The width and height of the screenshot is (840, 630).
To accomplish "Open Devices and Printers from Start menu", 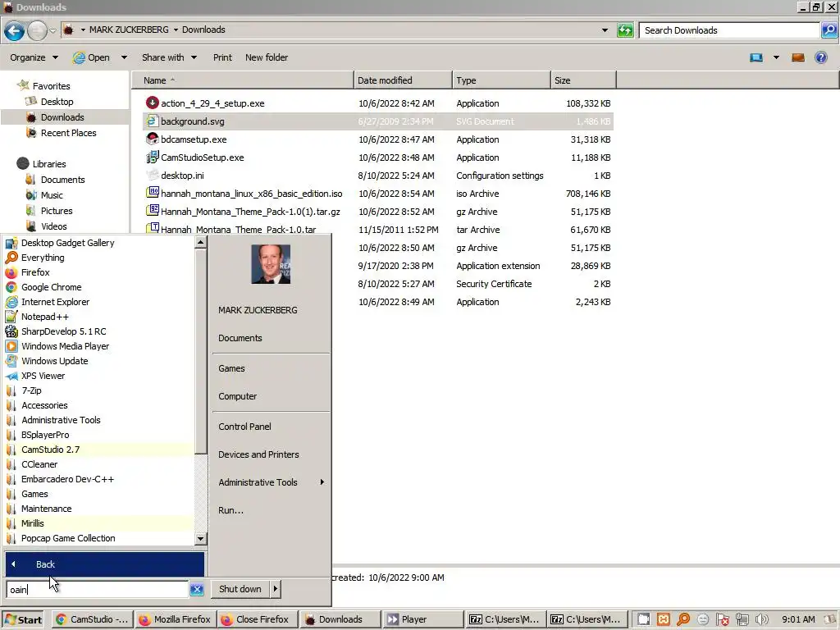I will pyautogui.click(x=258, y=454).
